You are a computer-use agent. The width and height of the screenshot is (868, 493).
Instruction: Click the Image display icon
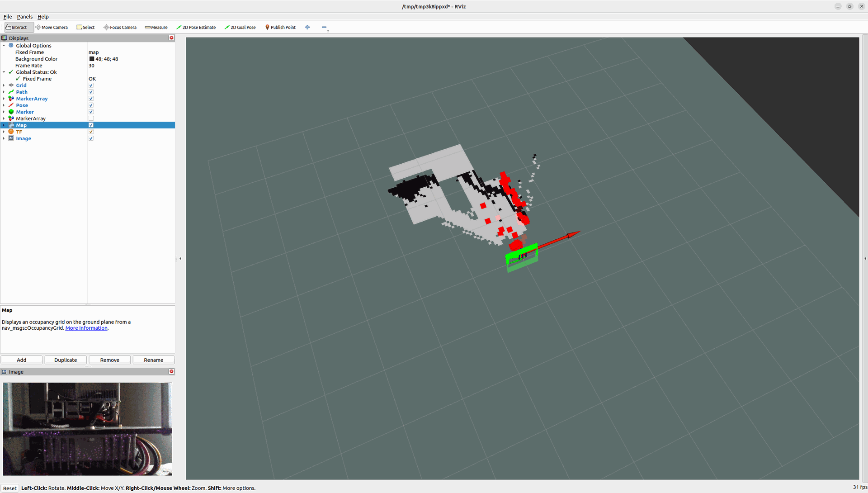pyautogui.click(x=11, y=138)
